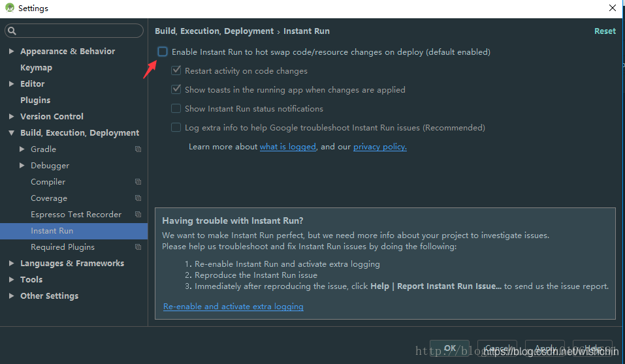The image size is (625, 364).
Task: Click Re-enable and activate extra logging link
Action: coord(233,306)
